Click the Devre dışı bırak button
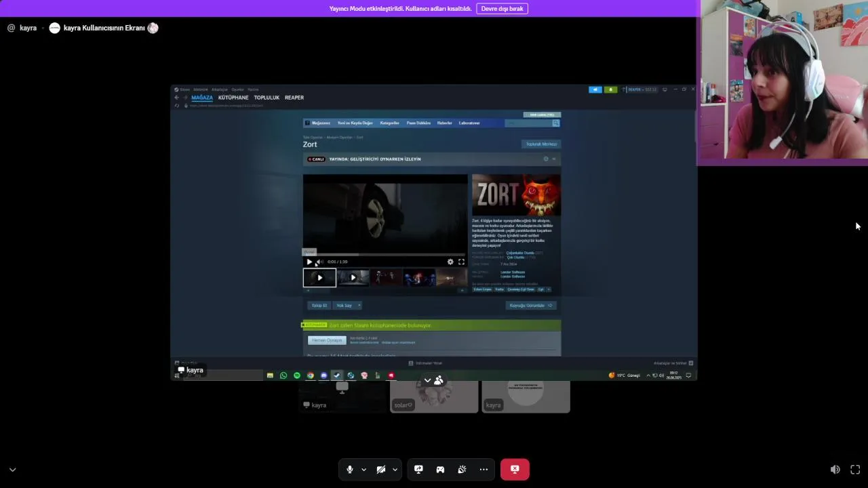This screenshot has width=868, height=488. pyautogui.click(x=502, y=8)
